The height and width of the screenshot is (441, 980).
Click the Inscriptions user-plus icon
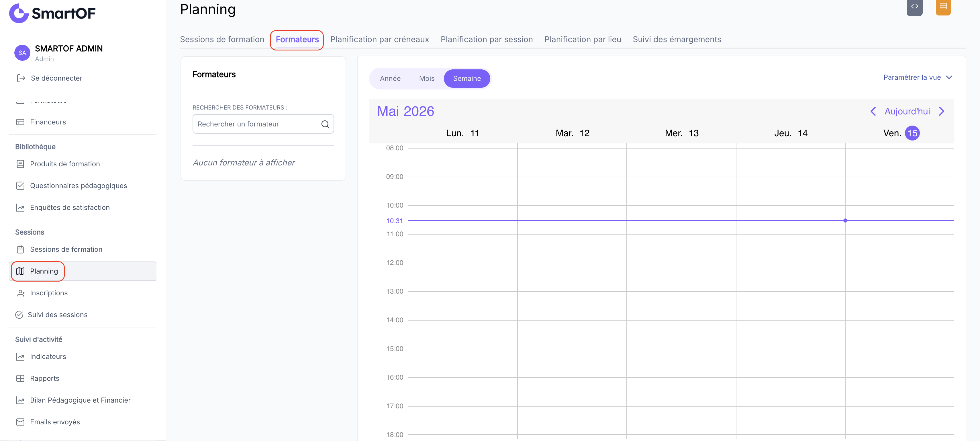pyautogui.click(x=20, y=293)
